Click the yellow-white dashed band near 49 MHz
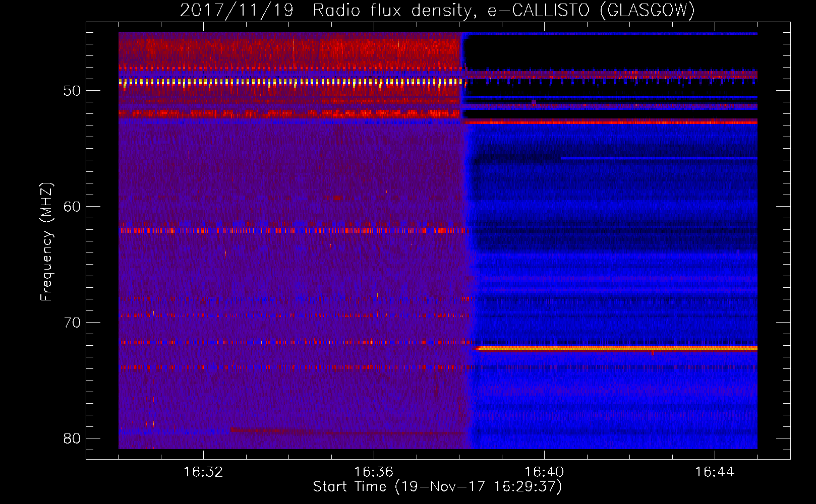This screenshot has width=816, height=504. click(x=290, y=82)
